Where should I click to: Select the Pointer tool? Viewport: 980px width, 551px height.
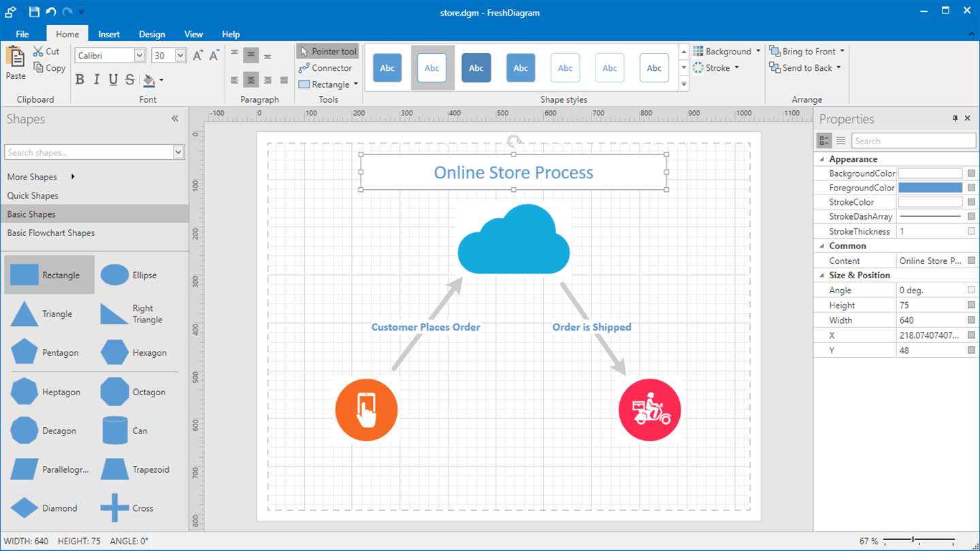pyautogui.click(x=327, y=52)
